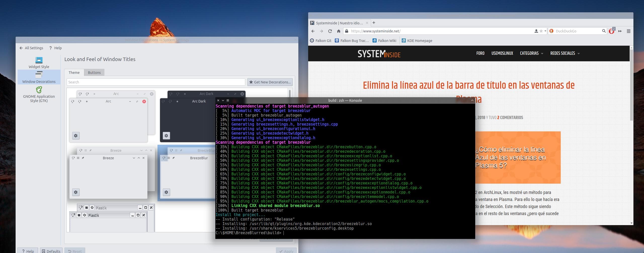
Task: Click the DuckDuckGo search engine icon
Action: coord(551,31)
